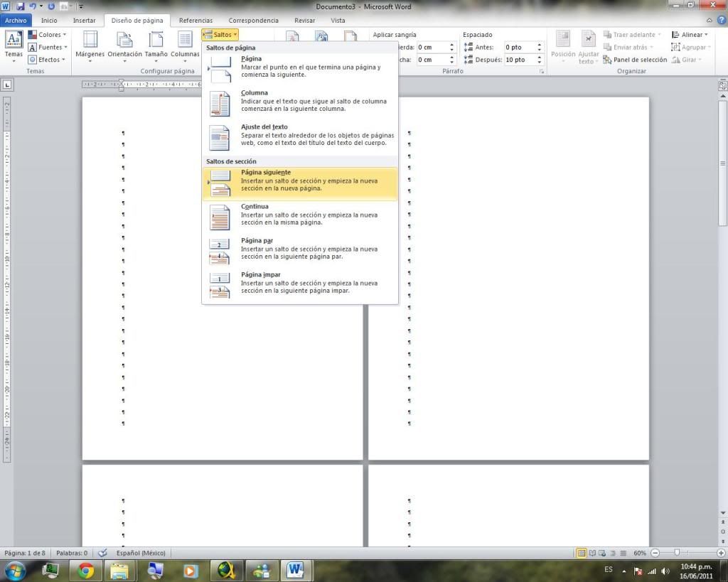Open the Márgenes margins menu
728x582 pixels.
90,46
